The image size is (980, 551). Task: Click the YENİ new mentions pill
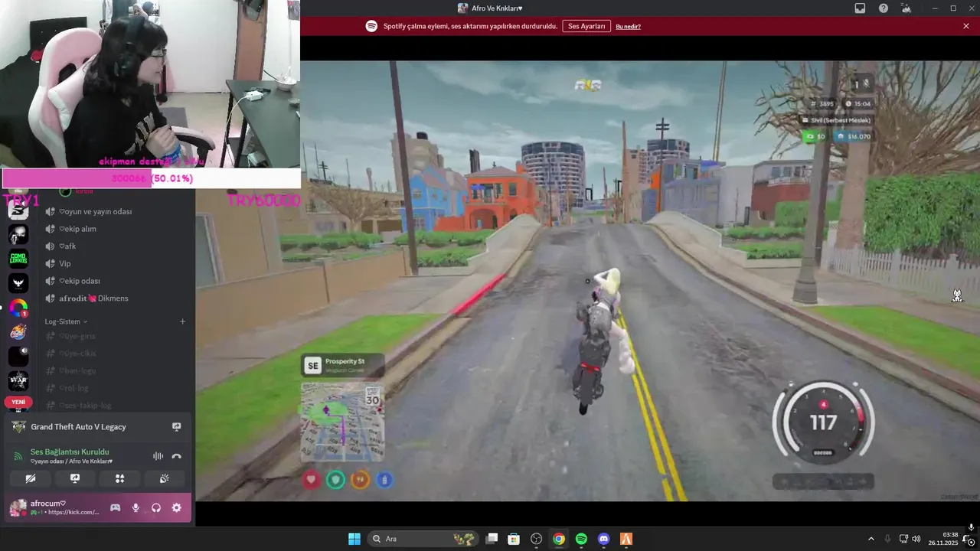(18, 402)
